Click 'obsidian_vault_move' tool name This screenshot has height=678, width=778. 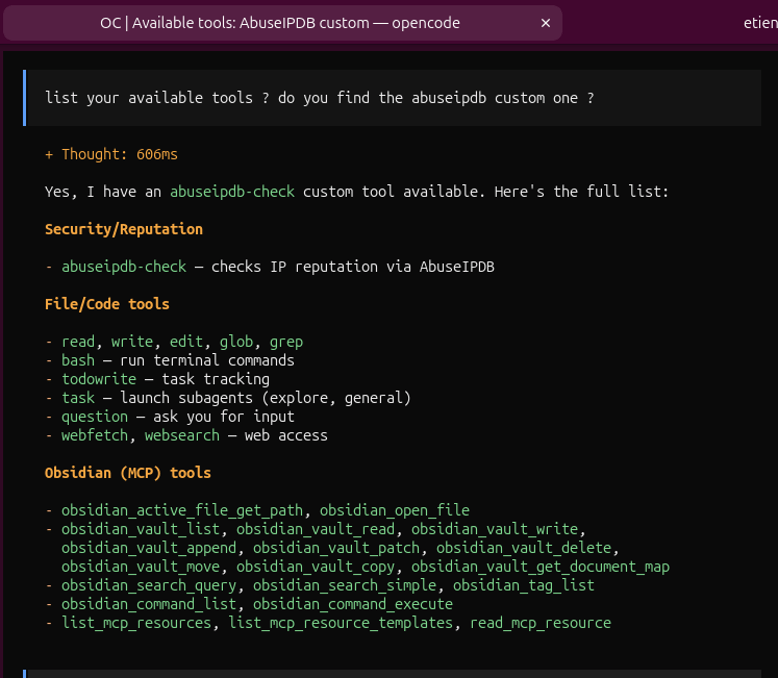(x=140, y=567)
